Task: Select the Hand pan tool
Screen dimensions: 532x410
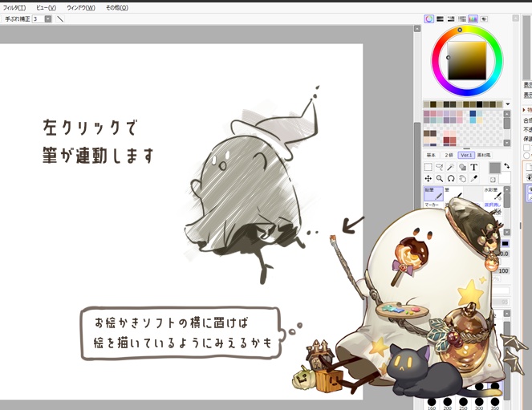Action: point(462,178)
